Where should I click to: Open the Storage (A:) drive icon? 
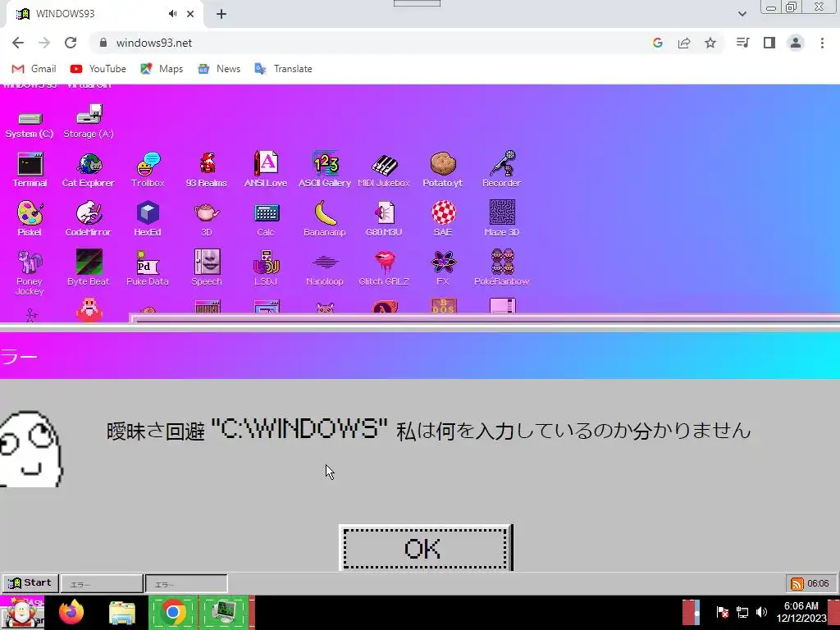(x=89, y=121)
